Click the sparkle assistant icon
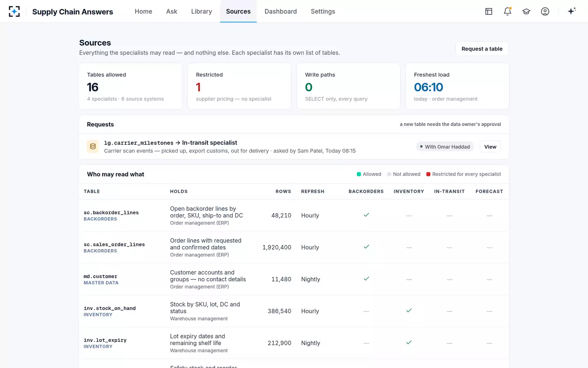Viewport: 588px width, 368px height. [572, 11]
